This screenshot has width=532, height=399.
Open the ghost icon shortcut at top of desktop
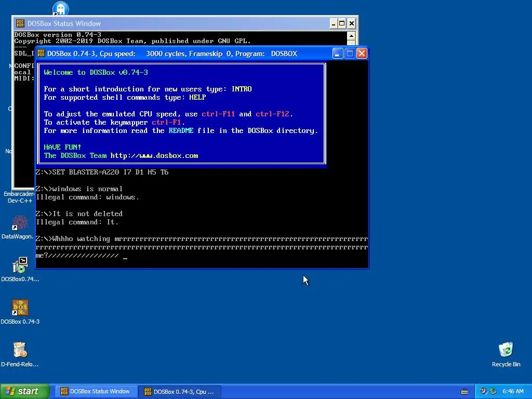61,8
